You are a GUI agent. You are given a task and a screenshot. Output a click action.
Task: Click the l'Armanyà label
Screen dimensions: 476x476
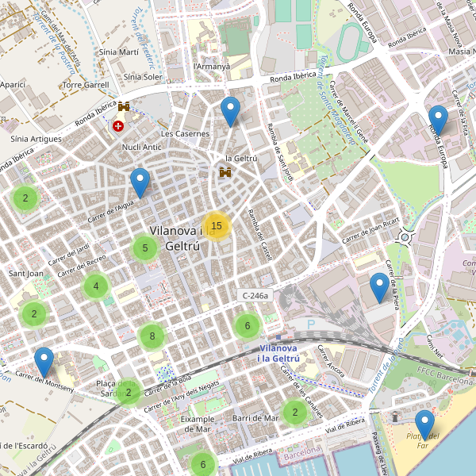coord(212,66)
